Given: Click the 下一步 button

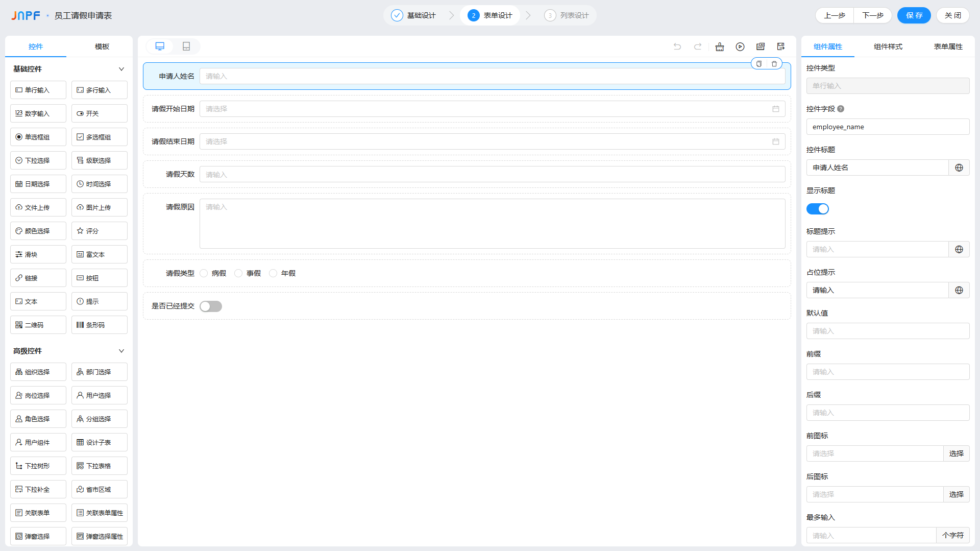Looking at the screenshot, I should [873, 15].
